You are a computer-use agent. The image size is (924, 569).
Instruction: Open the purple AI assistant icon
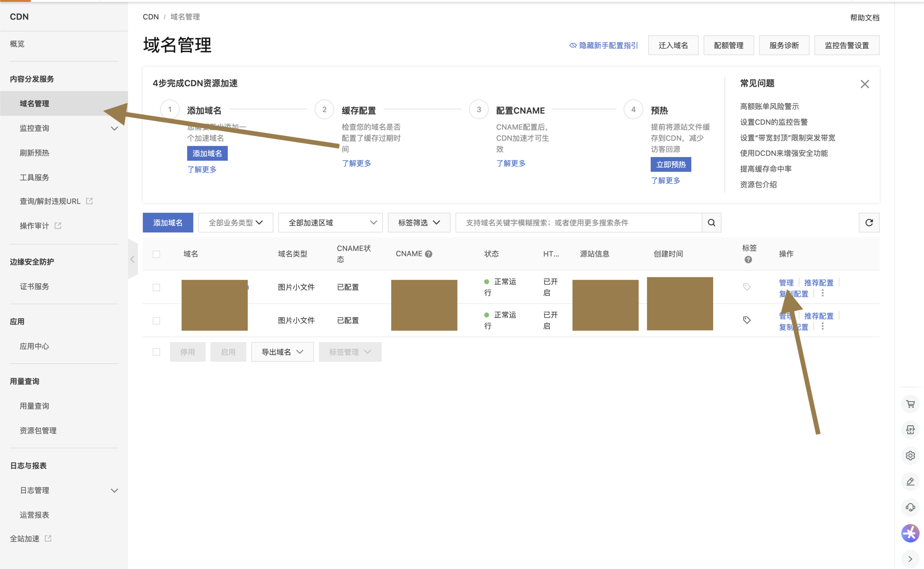click(x=910, y=533)
